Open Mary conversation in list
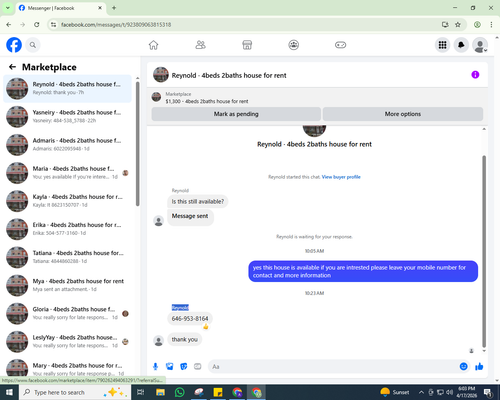Screen dimensions: 500x400 point(67,369)
